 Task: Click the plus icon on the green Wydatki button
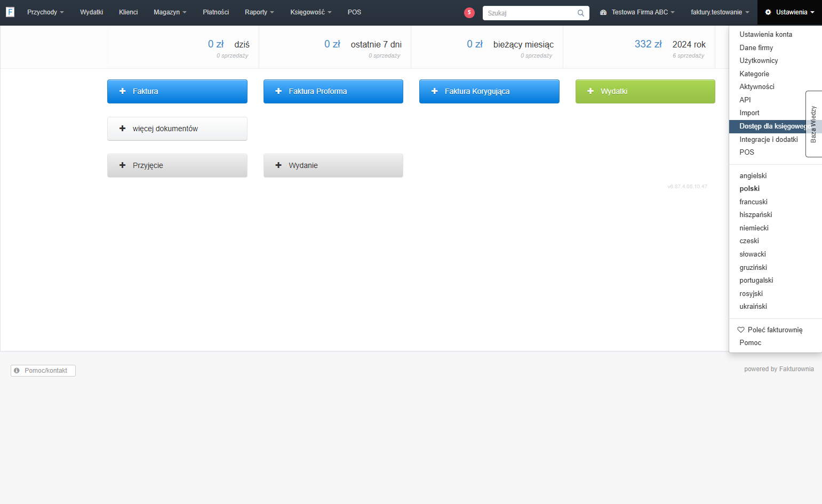tap(590, 91)
